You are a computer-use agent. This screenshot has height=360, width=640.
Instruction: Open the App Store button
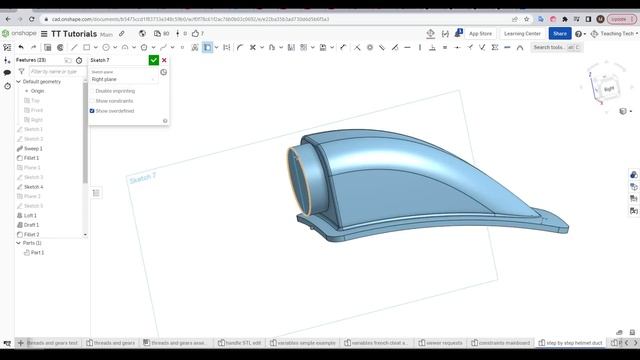(x=480, y=33)
